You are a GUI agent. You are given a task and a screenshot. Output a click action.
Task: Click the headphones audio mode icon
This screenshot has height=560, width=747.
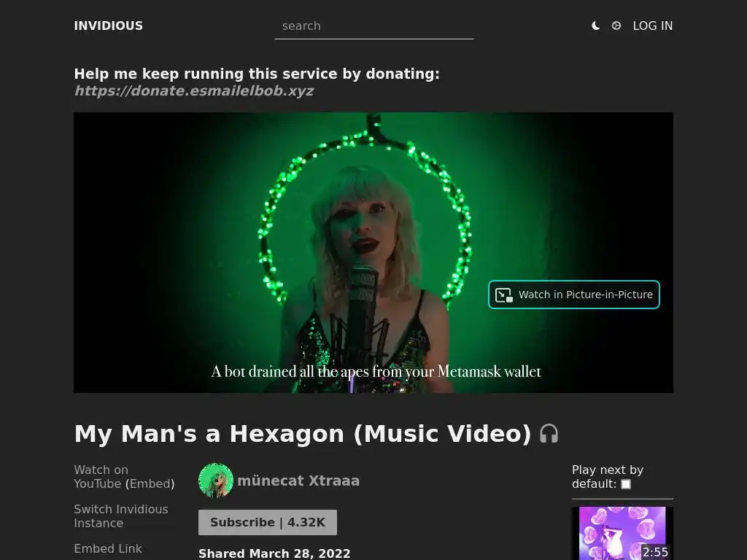tap(549, 434)
